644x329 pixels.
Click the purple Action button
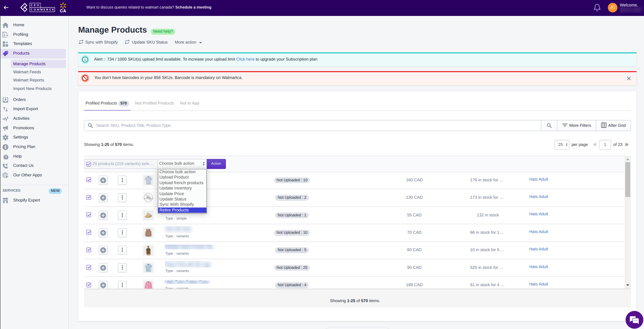pyautogui.click(x=216, y=164)
